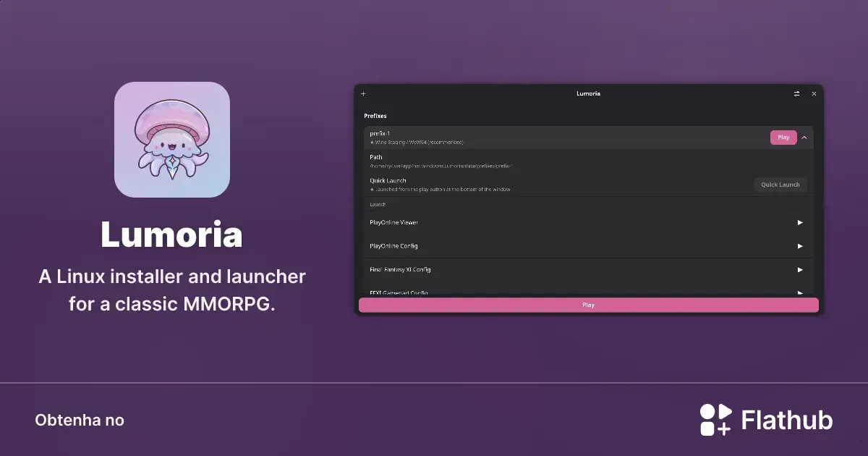Click the Quick Launch row label
This screenshot has height=456, width=868.
pyautogui.click(x=388, y=180)
